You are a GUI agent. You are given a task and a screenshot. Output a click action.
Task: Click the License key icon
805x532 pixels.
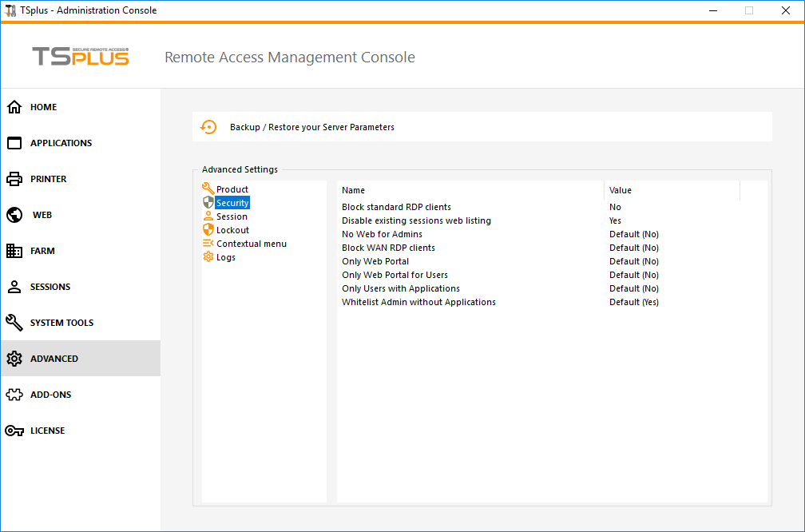pos(14,431)
